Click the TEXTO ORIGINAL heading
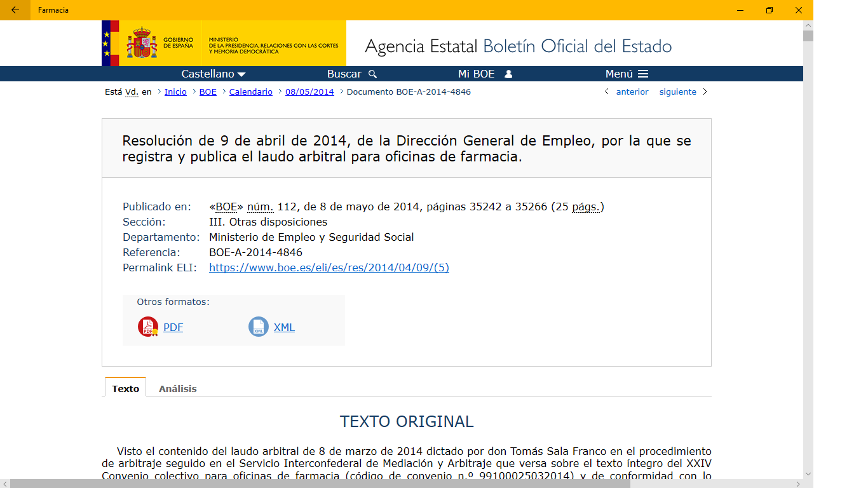Screen dimensions: 868x488 [407, 421]
